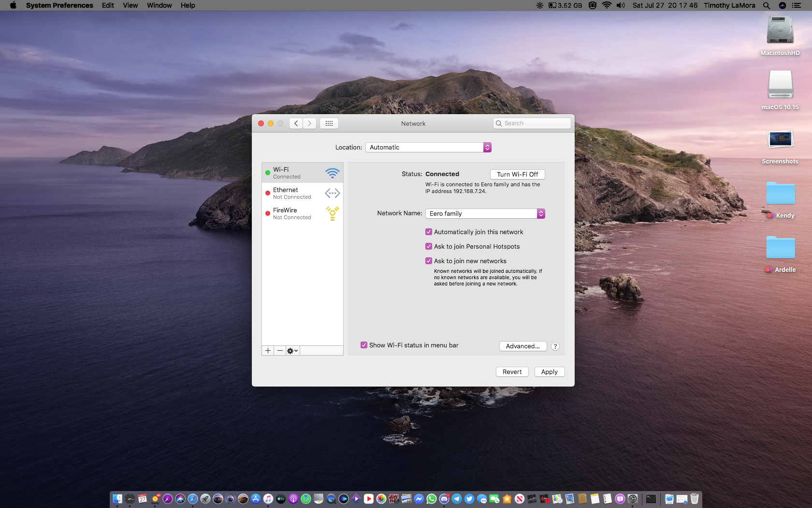
Task: Open the gear action menu below services
Action: coord(292,351)
